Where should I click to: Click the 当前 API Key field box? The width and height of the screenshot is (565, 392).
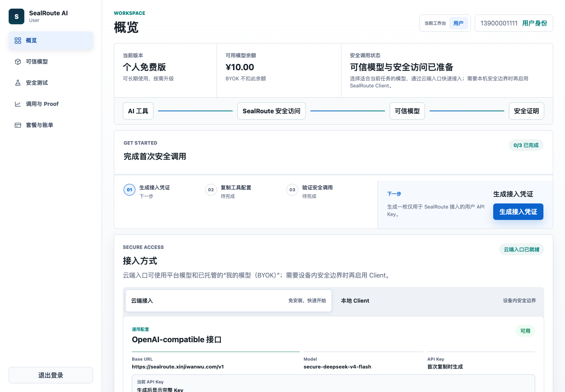[334, 383]
